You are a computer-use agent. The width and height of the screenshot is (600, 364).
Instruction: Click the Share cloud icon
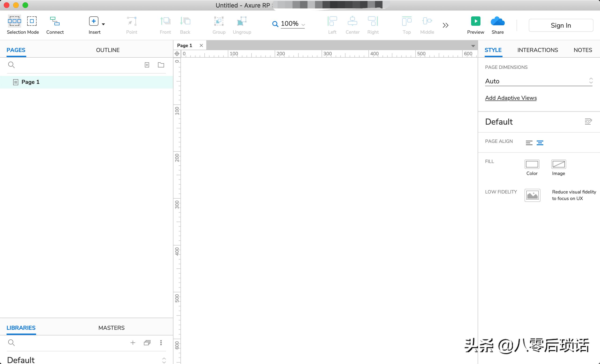coord(497,21)
